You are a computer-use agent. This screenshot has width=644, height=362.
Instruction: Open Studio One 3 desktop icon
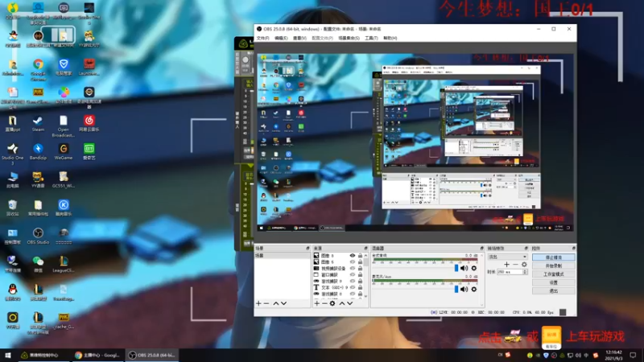click(x=12, y=154)
